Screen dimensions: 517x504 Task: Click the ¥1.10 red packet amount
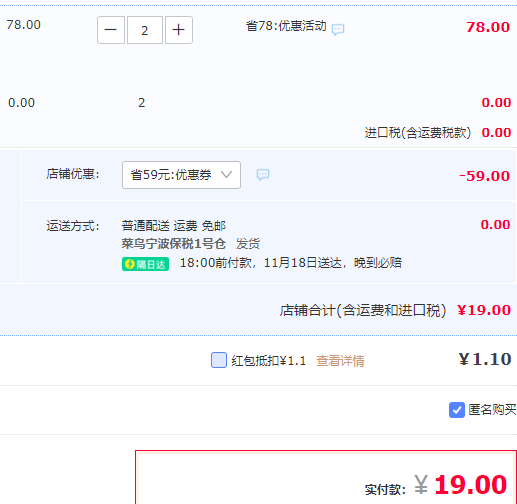(x=485, y=359)
